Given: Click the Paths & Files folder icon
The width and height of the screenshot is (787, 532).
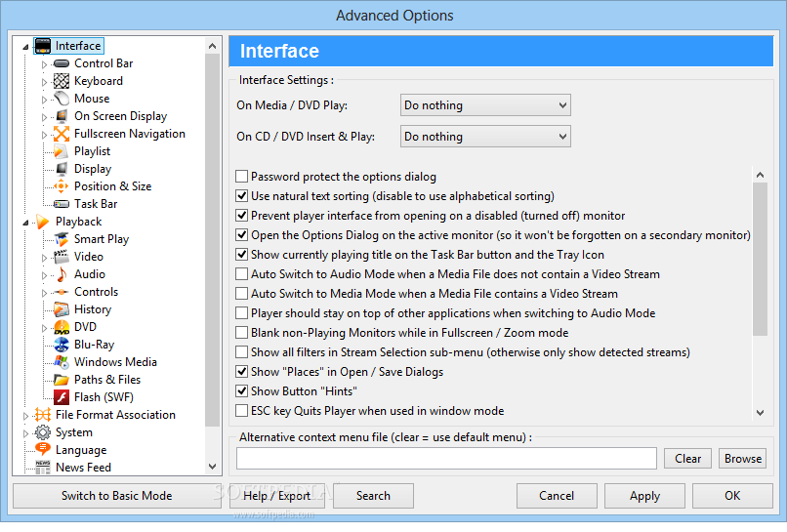Looking at the screenshot, I should click(x=62, y=380).
